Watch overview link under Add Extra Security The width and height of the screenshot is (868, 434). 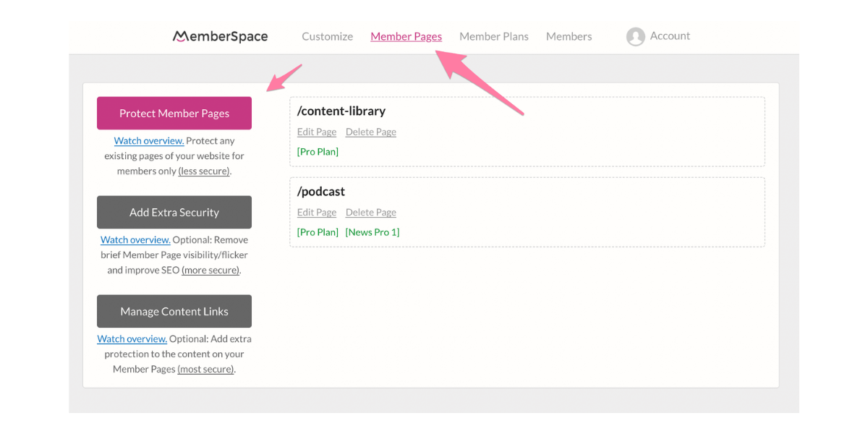[x=135, y=240]
